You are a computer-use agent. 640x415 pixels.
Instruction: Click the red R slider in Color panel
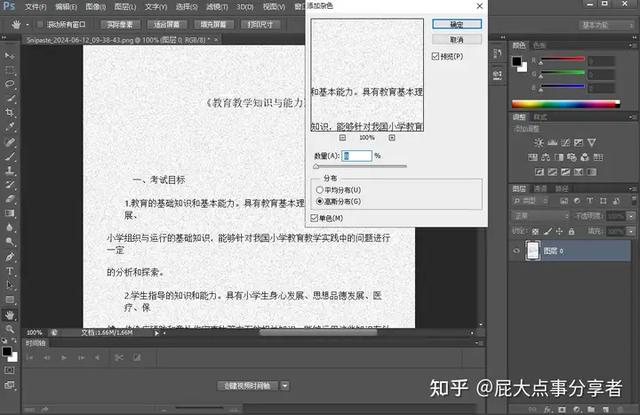[x=562, y=60]
